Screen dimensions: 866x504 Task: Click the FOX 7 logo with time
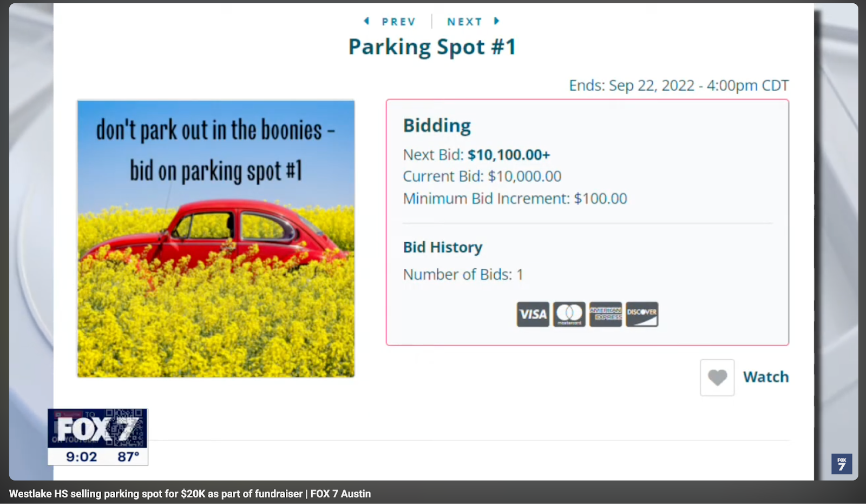click(x=98, y=437)
